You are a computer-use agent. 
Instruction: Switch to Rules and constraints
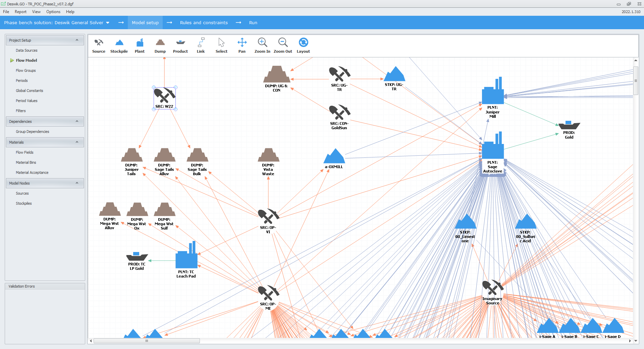pyautogui.click(x=204, y=22)
